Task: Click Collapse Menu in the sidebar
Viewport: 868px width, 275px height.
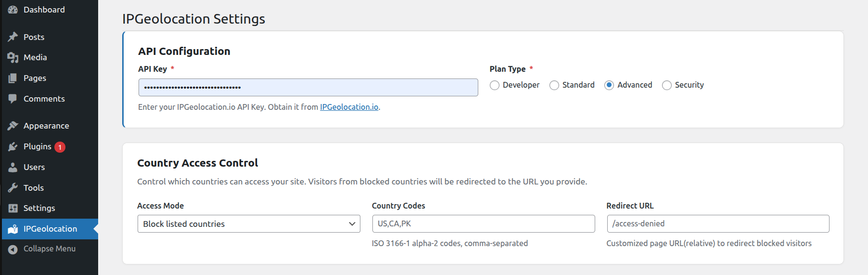Action: [x=50, y=249]
